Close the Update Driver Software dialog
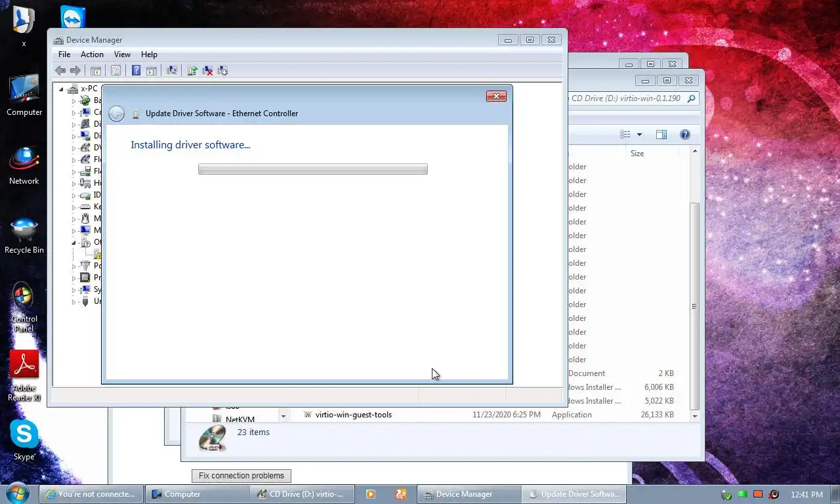The width and height of the screenshot is (840, 504). point(496,96)
